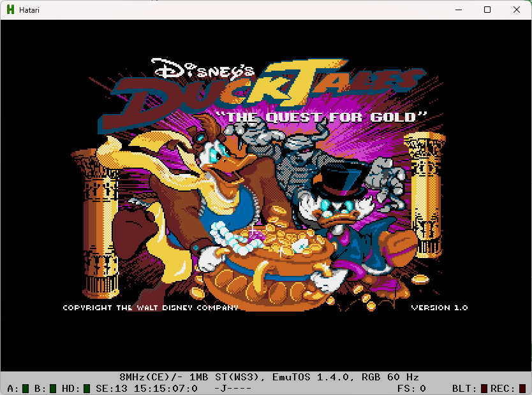Image resolution: width=532 pixels, height=395 pixels.
Task: Click the 'FS: 0' frameskip status text
Action: pyautogui.click(x=411, y=389)
